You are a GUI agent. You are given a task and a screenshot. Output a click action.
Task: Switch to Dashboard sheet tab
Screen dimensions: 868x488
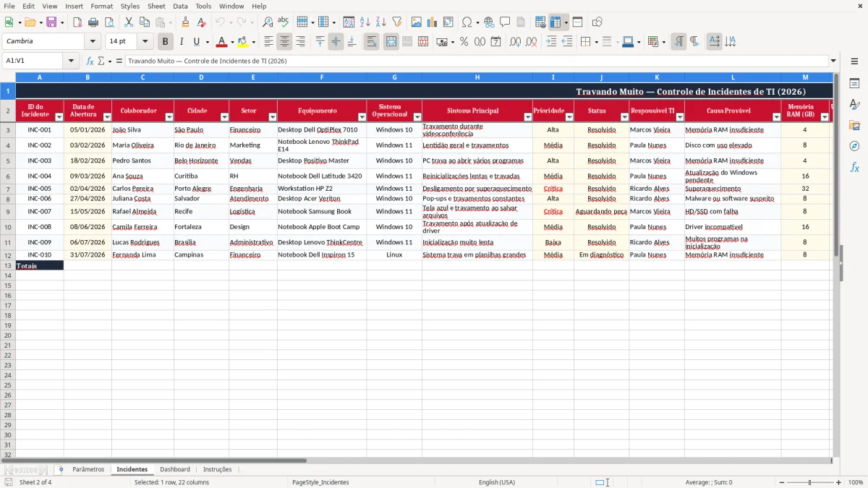[175, 469]
